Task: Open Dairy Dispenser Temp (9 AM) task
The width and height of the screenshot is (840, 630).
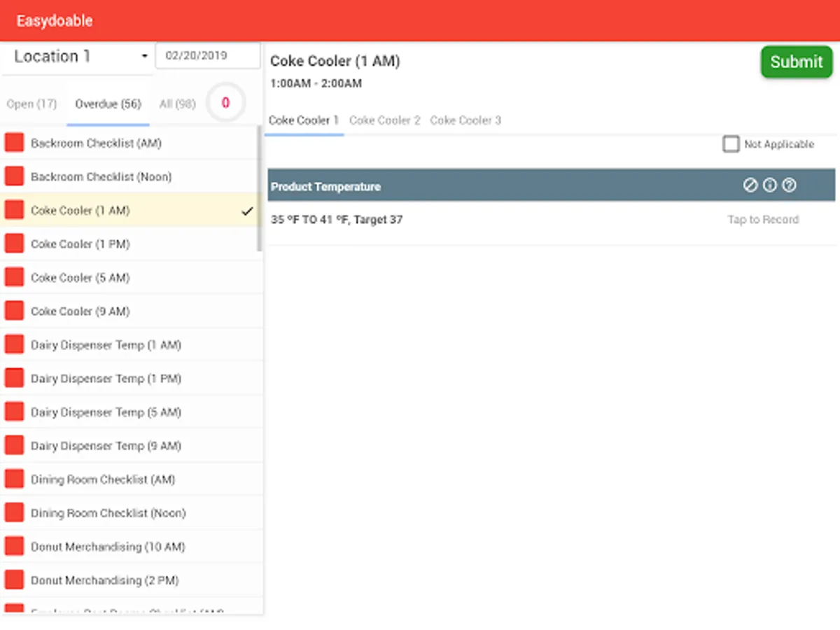Action: (x=132, y=445)
